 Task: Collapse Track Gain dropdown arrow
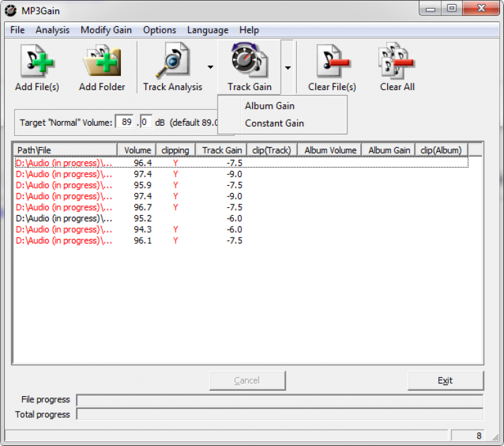288,67
